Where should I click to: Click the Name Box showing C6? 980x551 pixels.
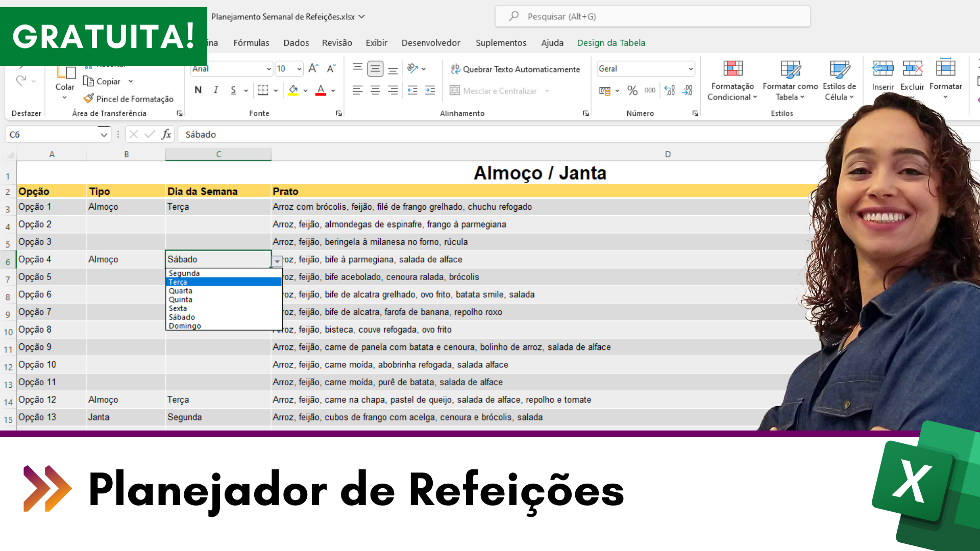[58, 135]
